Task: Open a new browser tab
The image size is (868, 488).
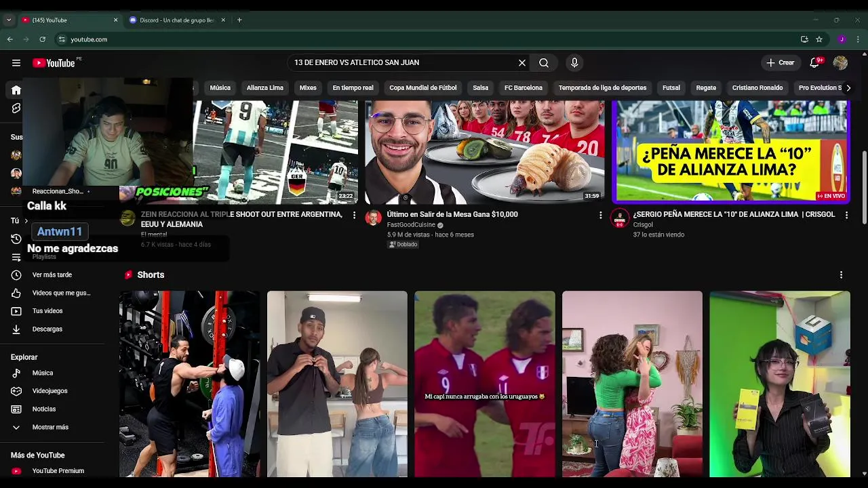Action: coord(239,20)
